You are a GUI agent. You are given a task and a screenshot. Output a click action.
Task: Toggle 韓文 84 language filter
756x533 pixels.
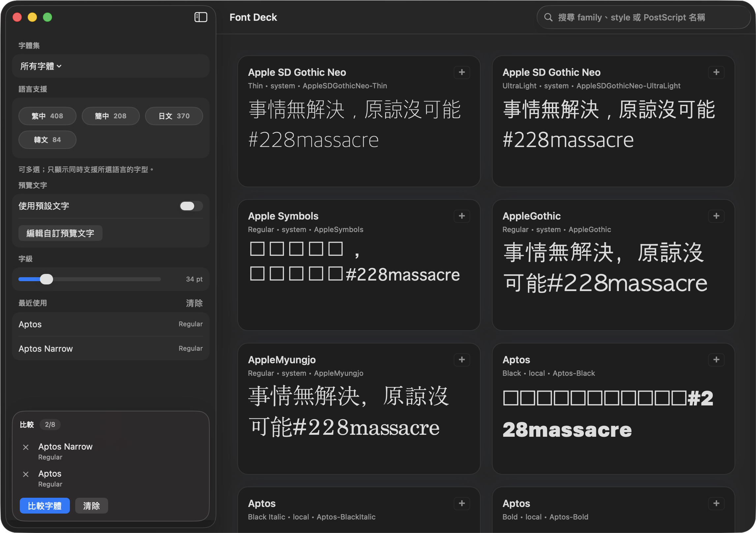pos(47,140)
